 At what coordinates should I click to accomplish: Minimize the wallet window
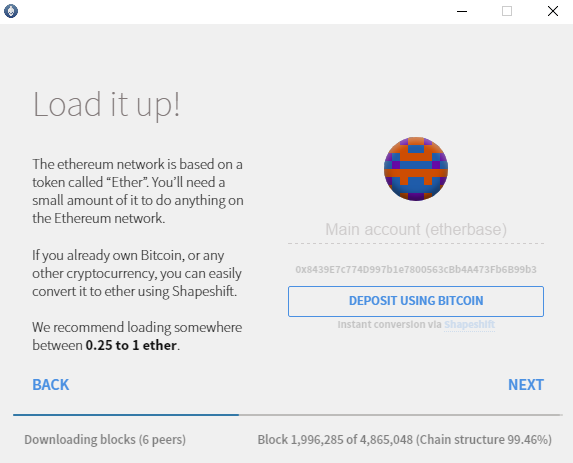tap(462, 11)
